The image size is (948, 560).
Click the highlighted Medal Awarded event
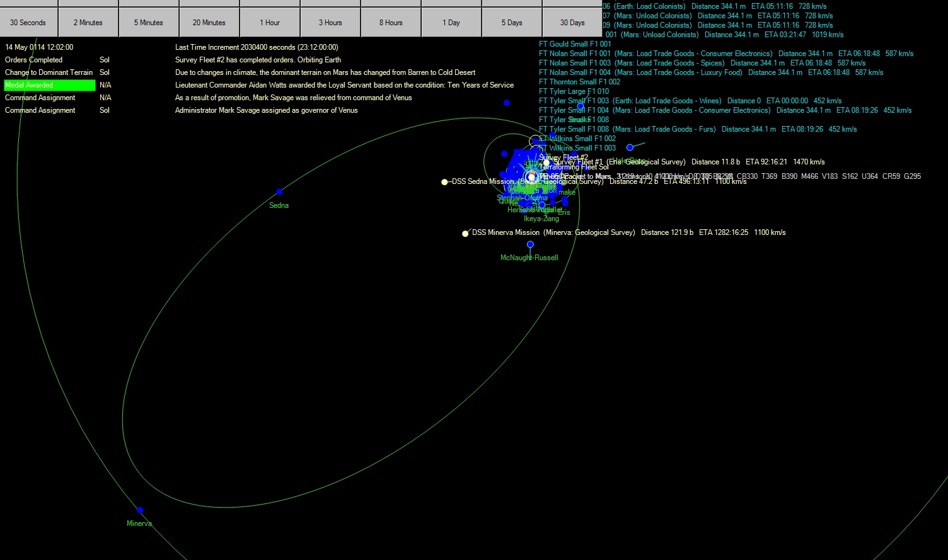click(x=50, y=85)
